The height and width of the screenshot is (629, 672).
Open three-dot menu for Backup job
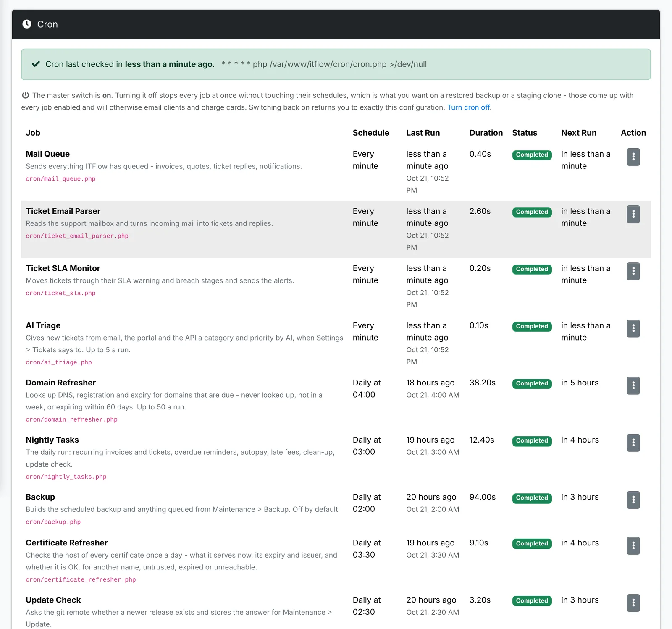pyautogui.click(x=633, y=500)
